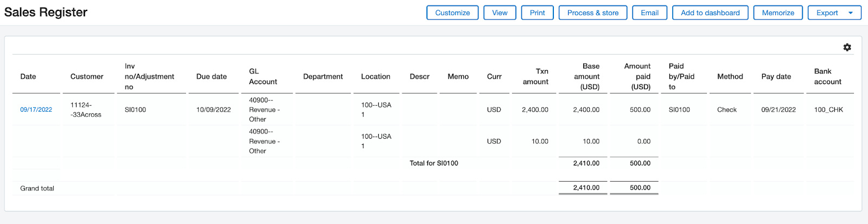Click the Location column header
The image size is (868, 224).
[375, 76]
